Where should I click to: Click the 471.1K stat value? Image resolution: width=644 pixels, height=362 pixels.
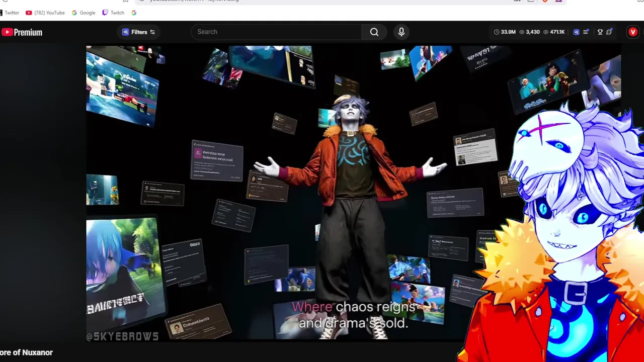pyautogui.click(x=557, y=32)
